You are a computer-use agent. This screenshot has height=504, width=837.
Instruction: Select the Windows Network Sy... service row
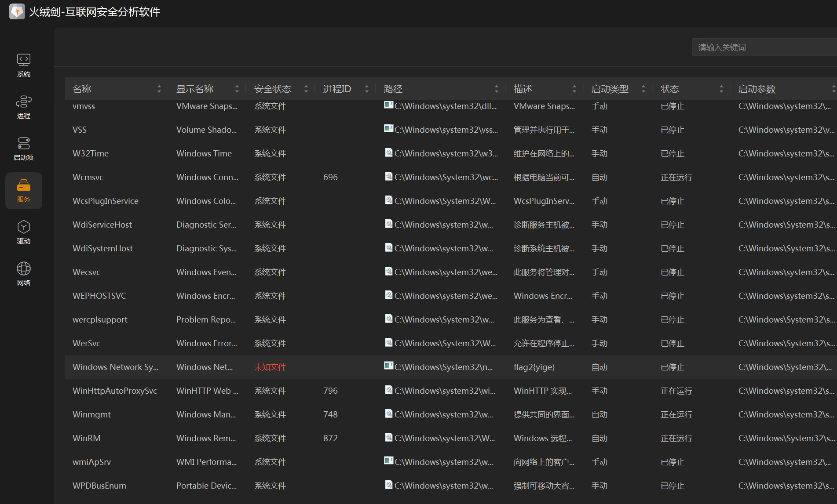pos(115,367)
